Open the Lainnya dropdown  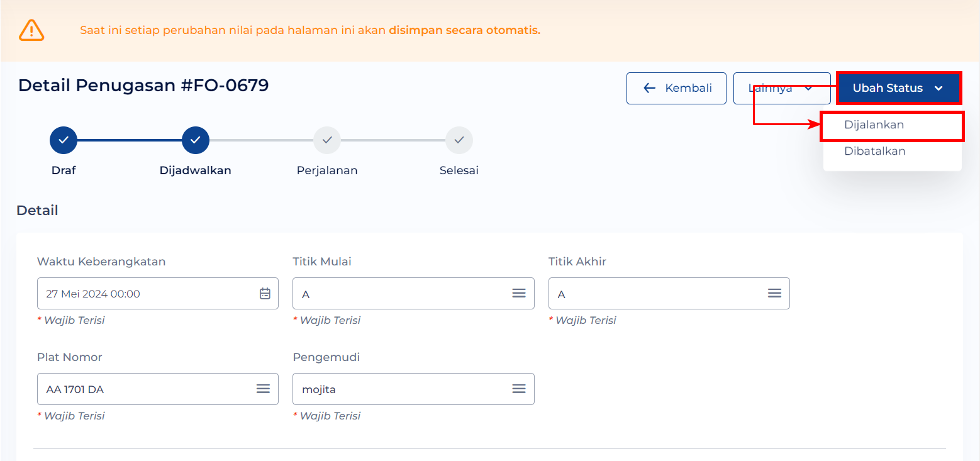click(782, 88)
